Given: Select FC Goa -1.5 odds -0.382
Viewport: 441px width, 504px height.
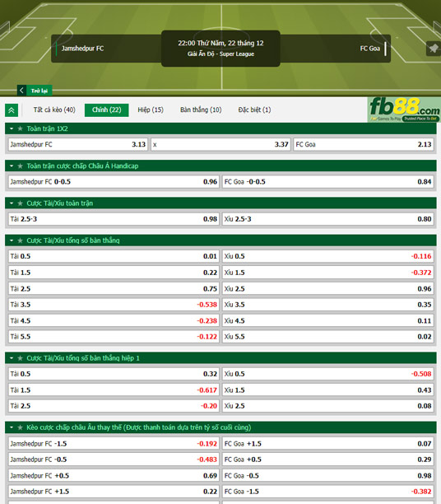Looking at the screenshot, I should [x=328, y=492].
